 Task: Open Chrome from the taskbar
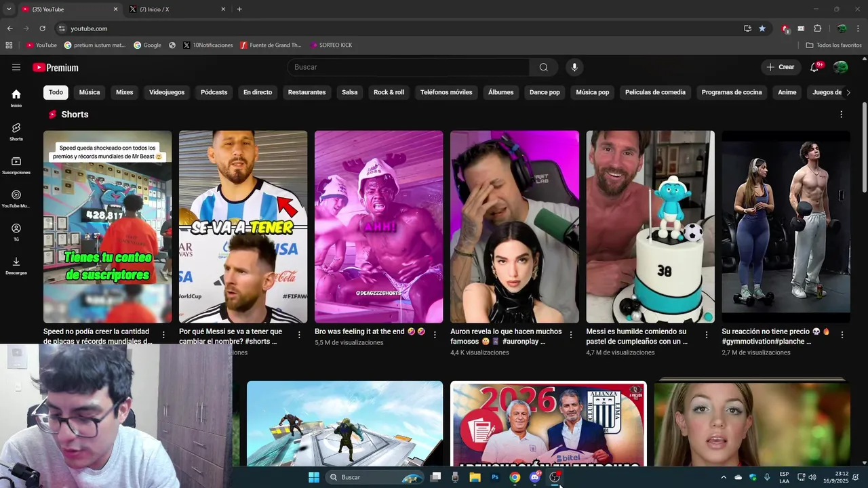tap(515, 477)
